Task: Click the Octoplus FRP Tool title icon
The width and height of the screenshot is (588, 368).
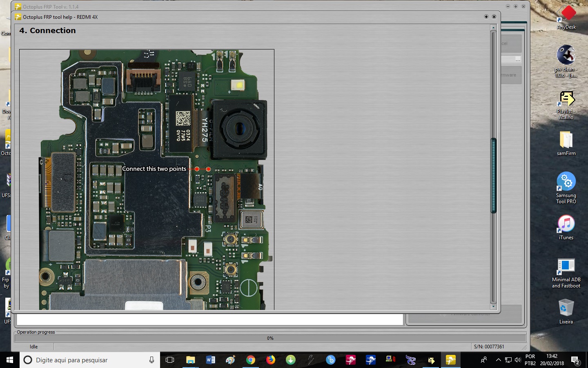Action: [x=18, y=7]
